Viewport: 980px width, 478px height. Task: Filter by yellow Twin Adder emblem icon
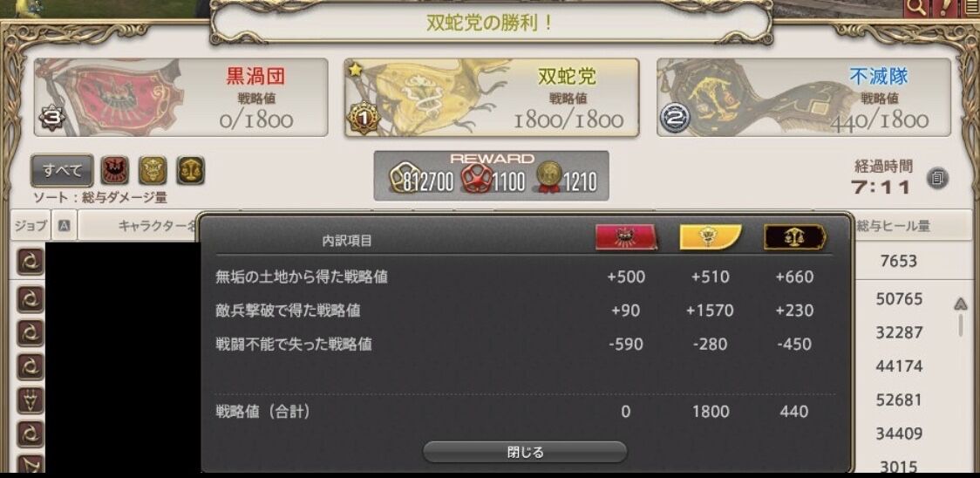click(153, 170)
